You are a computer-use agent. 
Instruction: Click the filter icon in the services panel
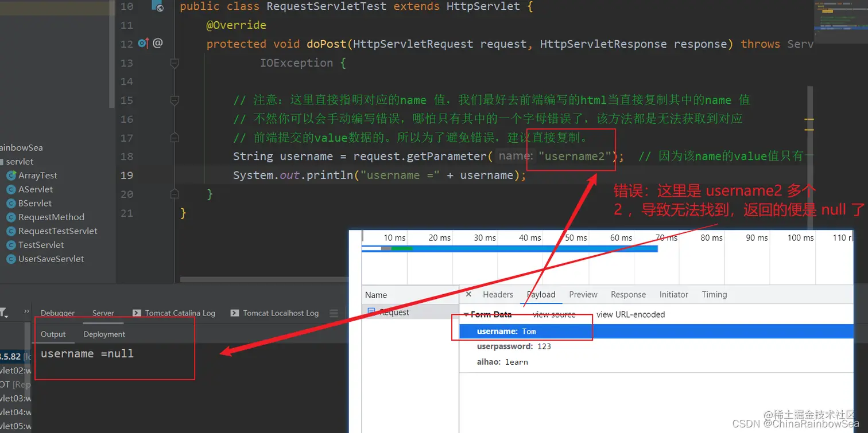(3, 313)
